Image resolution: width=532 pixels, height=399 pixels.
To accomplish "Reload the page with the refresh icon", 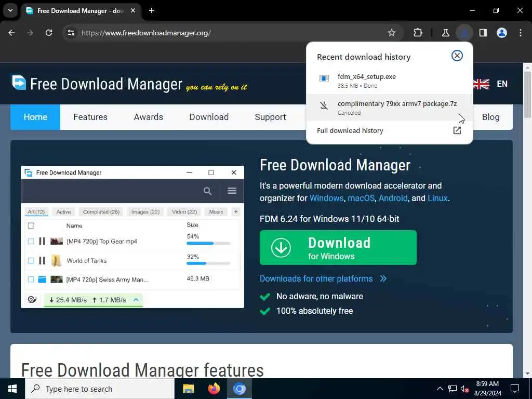I will [x=49, y=33].
